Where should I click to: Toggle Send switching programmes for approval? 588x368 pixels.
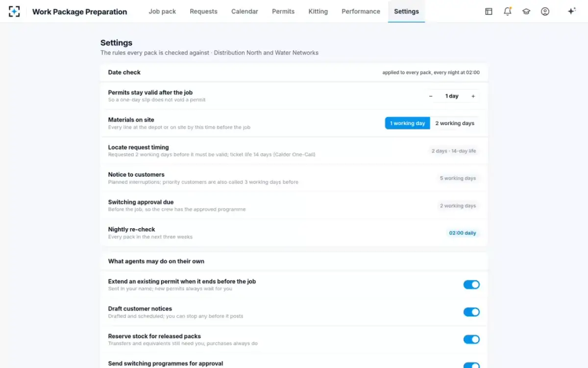click(x=471, y=365)
